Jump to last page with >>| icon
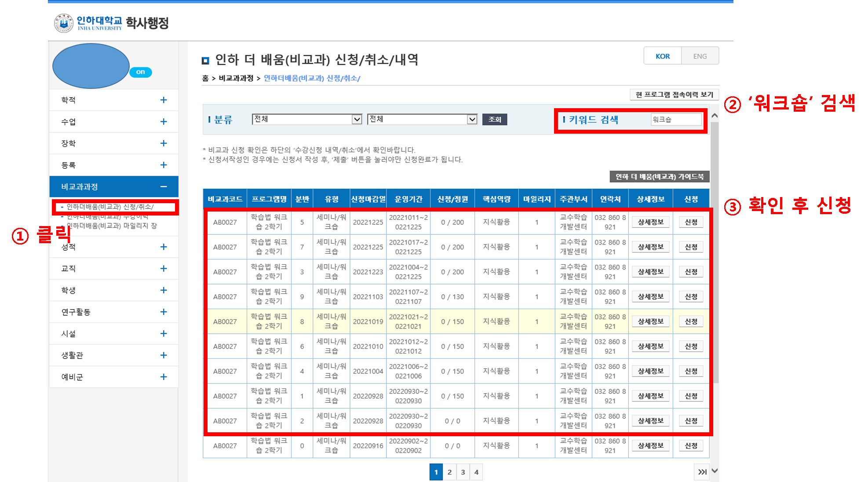This screenshot has width=868, height=482. point(702,472)
